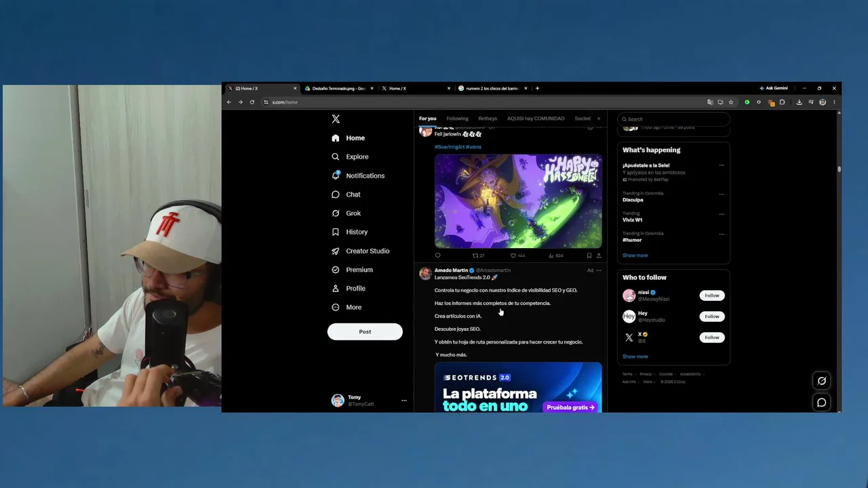The height and width of the screenshot is (488, 868).
Task: Bookmark the Halloween artwork post
Action: pyautogui.click(x=589, y=256)
